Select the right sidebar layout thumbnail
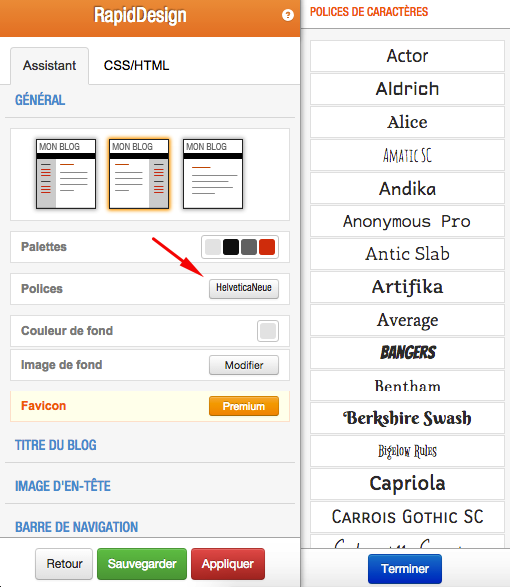This screenshot has width=510, height=587. coord(139,174)
